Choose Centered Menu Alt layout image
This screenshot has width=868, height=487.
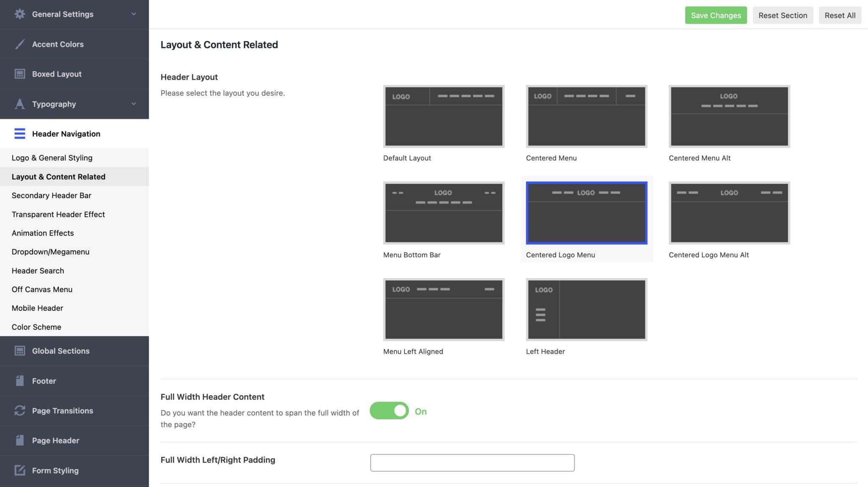(729, 116)
